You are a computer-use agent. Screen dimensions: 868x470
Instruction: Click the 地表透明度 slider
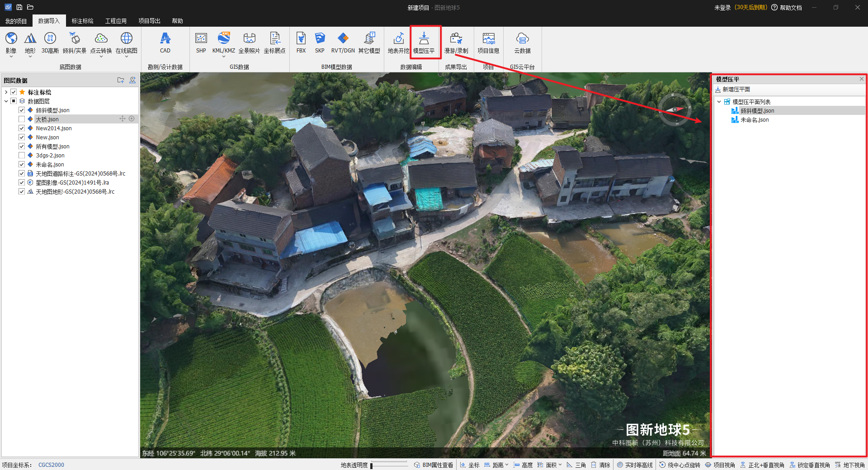[x=389, y=465]
